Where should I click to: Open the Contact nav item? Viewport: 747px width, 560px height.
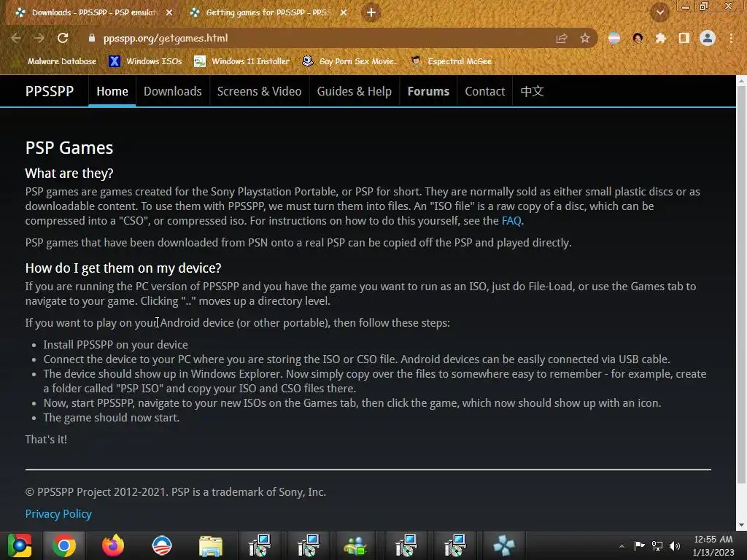(x=484, y=91)
